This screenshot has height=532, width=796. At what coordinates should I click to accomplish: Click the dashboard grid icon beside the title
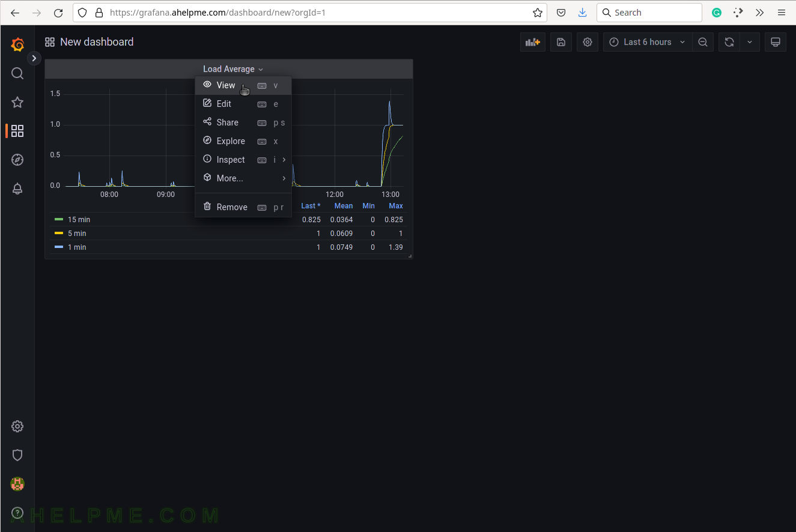point(50,42)
